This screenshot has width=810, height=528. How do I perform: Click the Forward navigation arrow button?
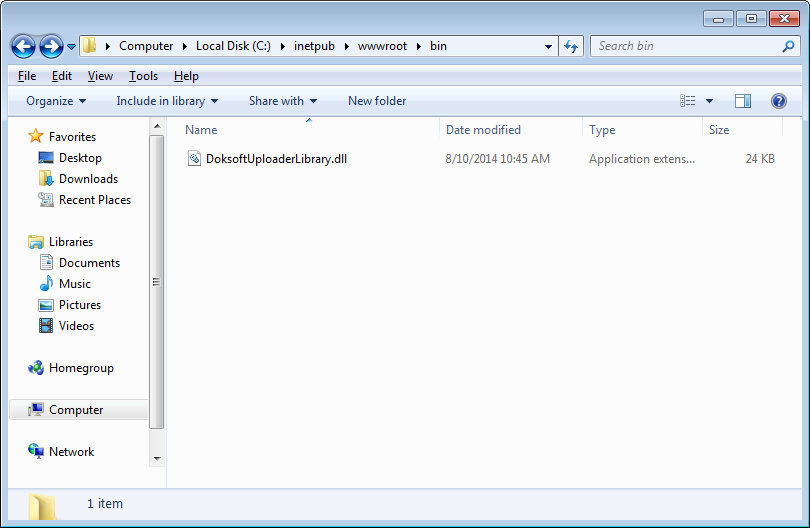coord(51,46)
